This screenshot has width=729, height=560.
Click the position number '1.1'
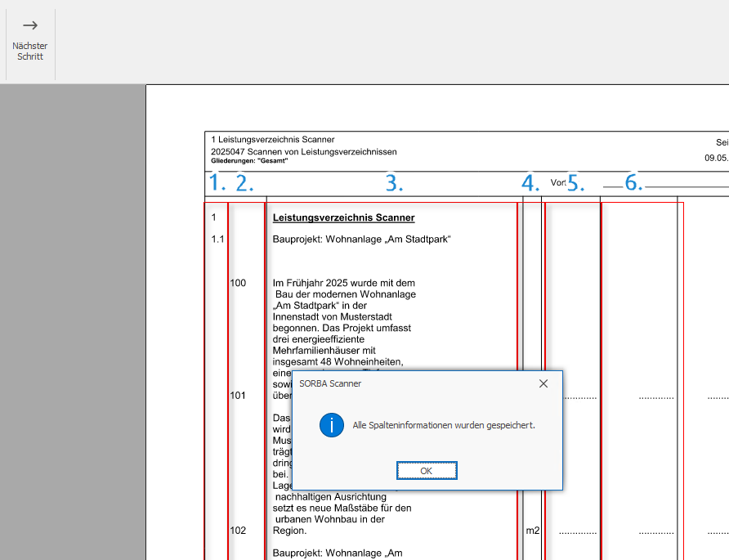pyautogui.click(x=217, y=239)
